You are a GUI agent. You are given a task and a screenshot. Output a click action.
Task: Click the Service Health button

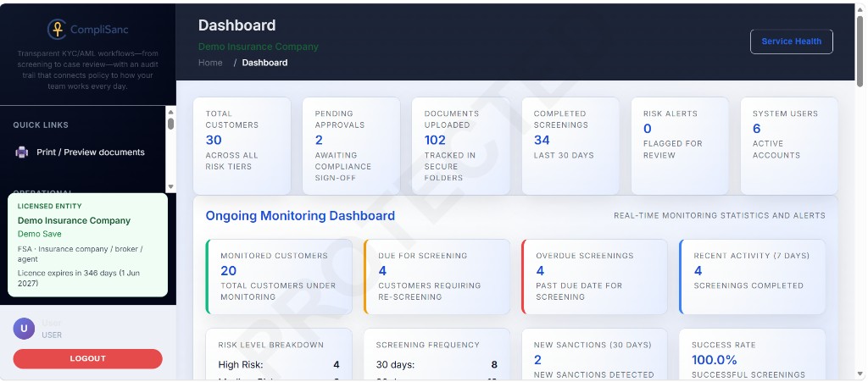tap(791, 42)
